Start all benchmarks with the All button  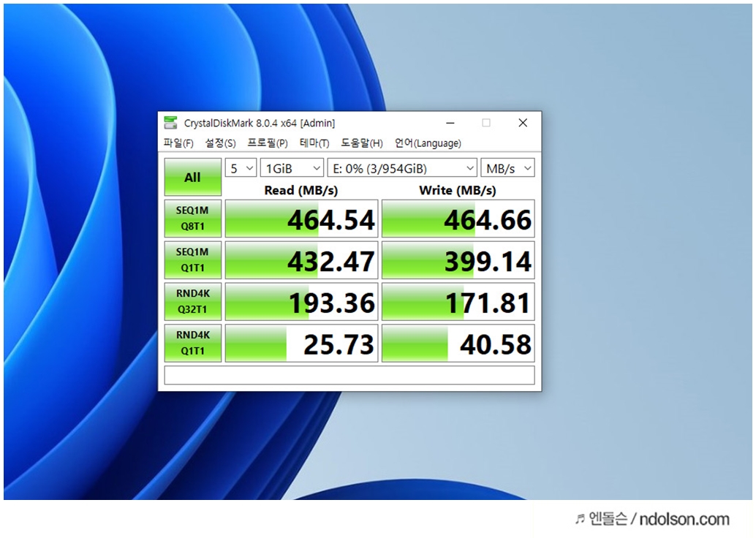[193, 177]
